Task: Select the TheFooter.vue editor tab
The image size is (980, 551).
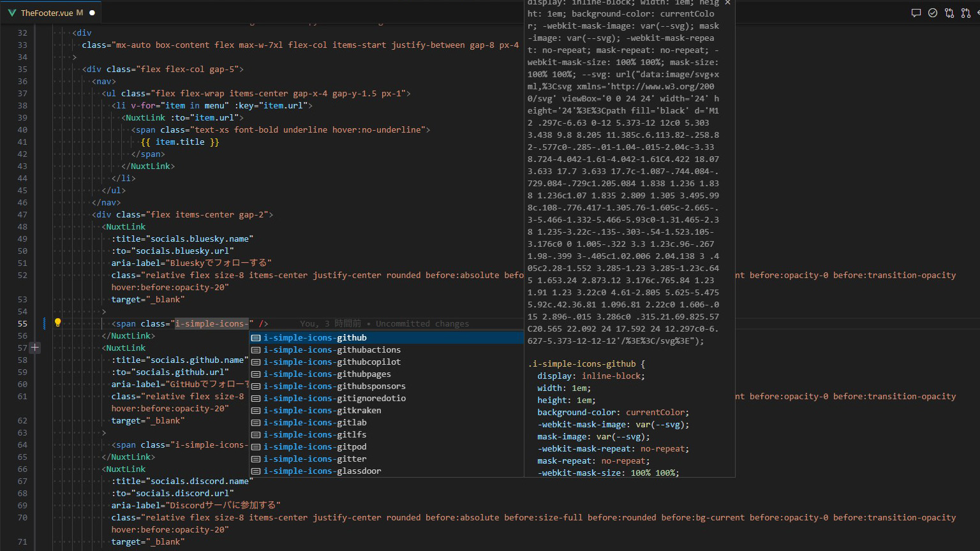Action: pyautogui.click(x=51, y=13)
